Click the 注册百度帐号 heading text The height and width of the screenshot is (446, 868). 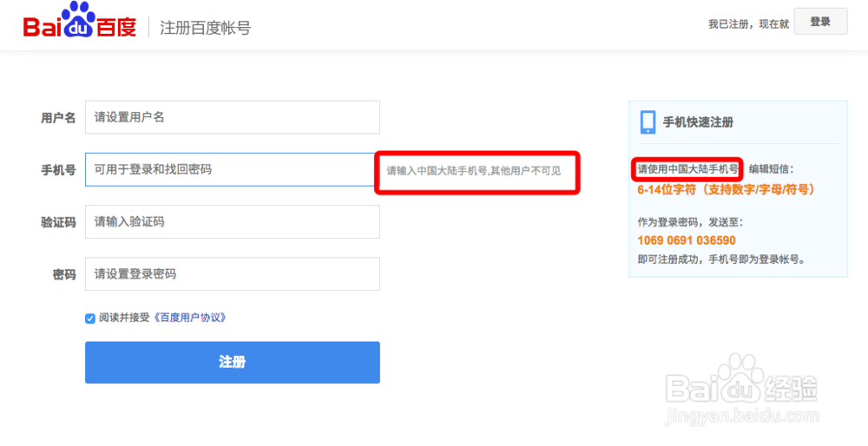206,28
